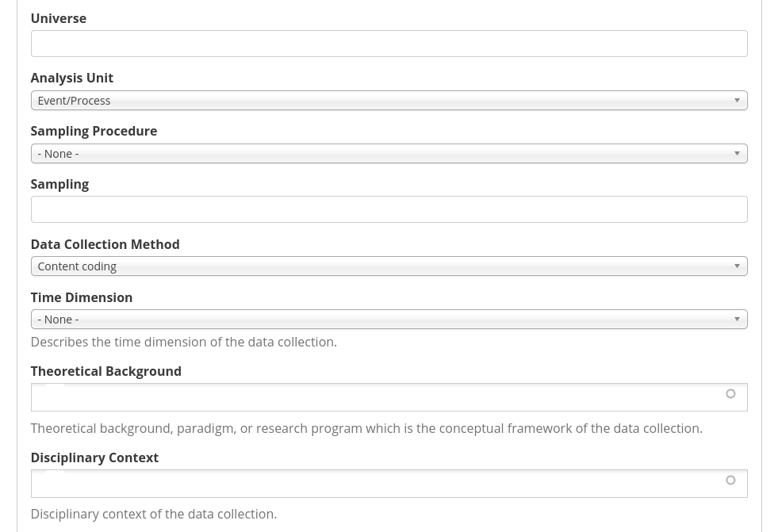778x532 pixels.
Task: Click the Time Dimension dropdown arrow
Action: pos(737,320)
